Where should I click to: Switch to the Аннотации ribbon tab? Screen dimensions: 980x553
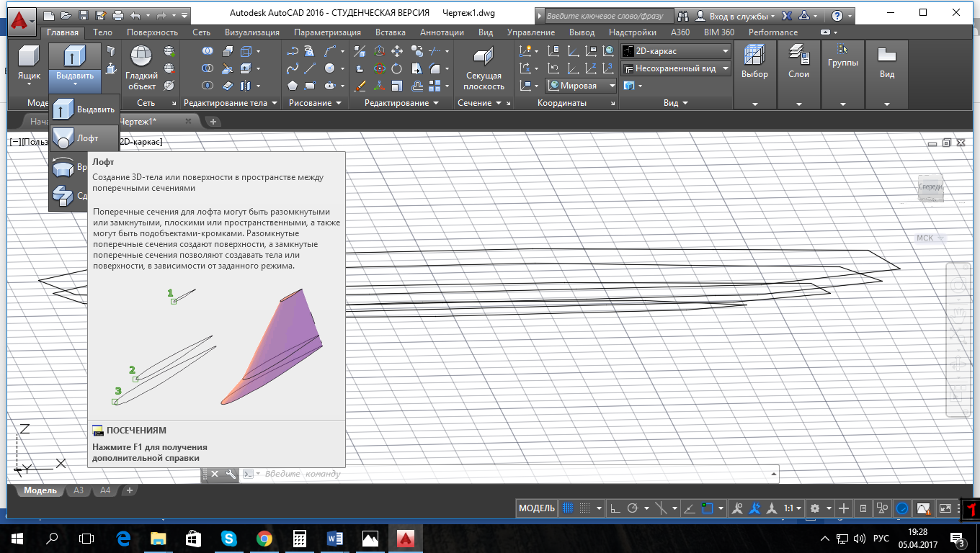(442, 32)
